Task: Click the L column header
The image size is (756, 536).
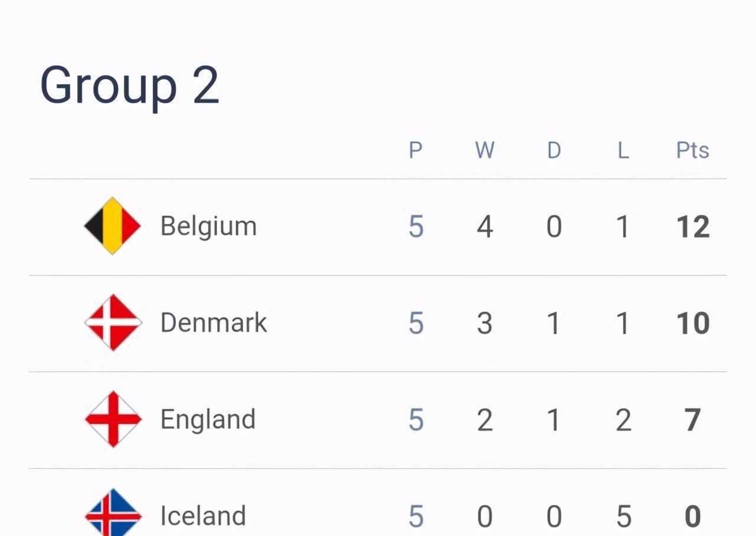Action: (623, 150)
